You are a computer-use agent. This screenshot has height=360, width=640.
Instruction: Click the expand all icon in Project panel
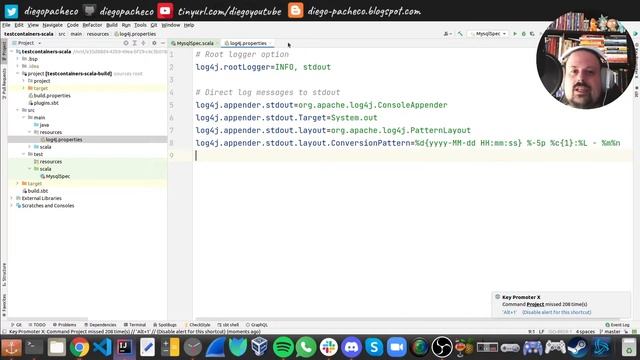135,43
